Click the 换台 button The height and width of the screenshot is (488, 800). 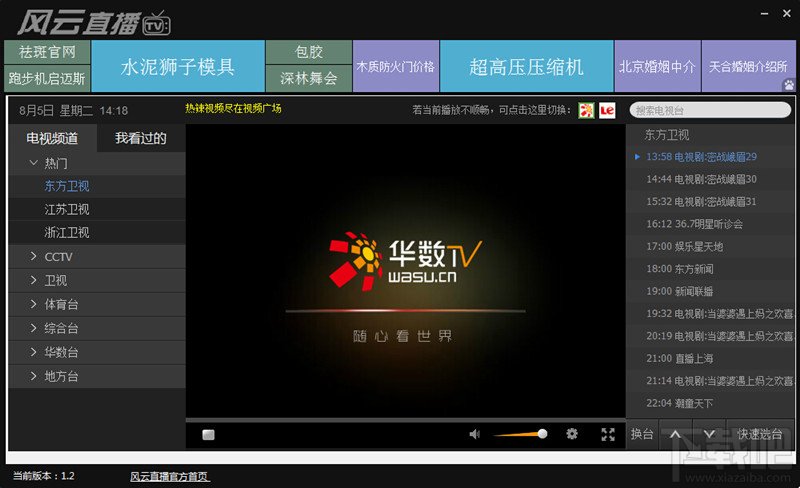pyautogui.click(x=642, y=434)
